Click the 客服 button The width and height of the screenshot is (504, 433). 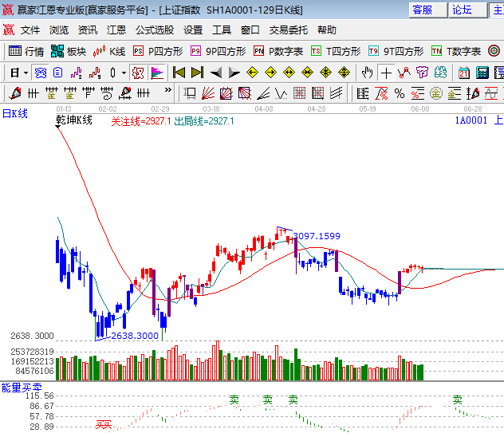tap(422, 10)
